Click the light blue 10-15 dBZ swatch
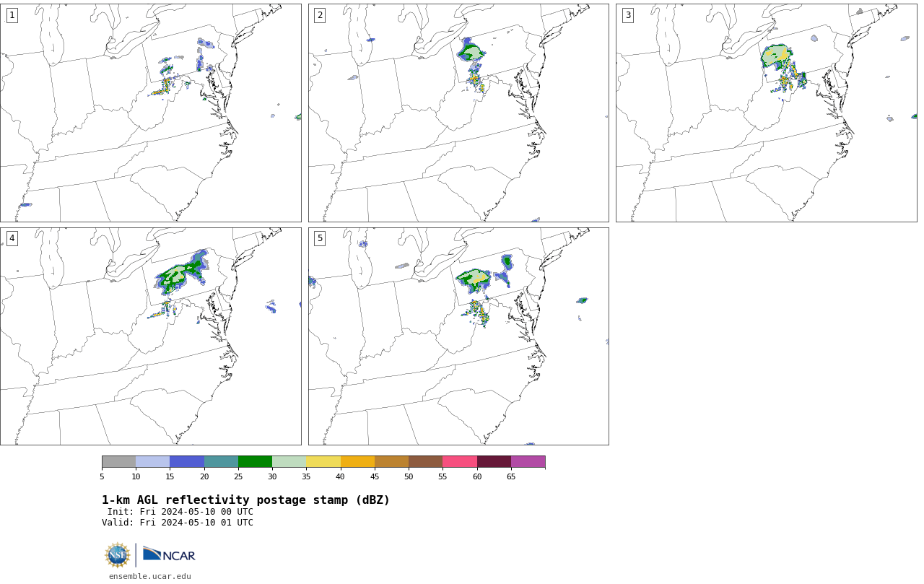 (152, 462)
